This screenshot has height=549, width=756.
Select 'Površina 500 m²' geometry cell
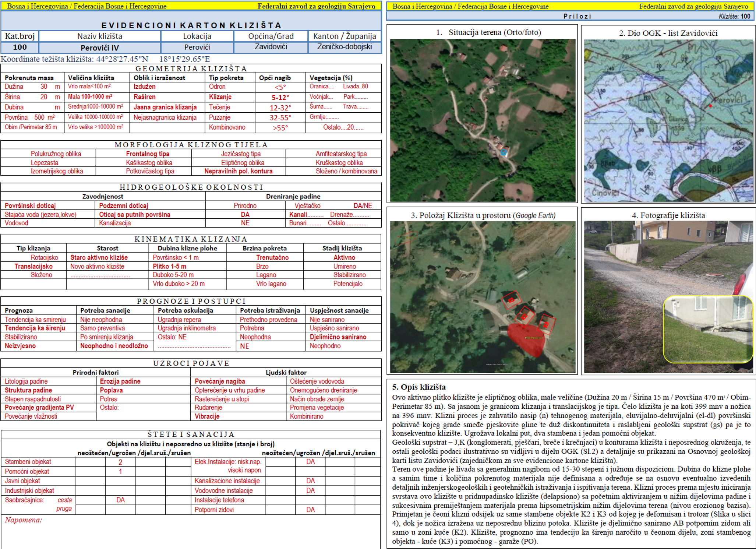point(30,117)
